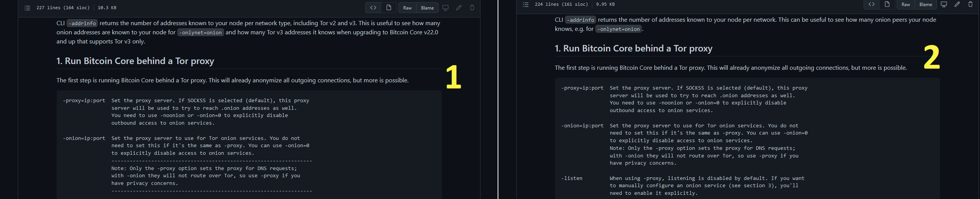The width and height of the screenshot is (980, 199).
Task: Click '-proxy=ip:port' option in panel 1
Action: pyautogui.click(x=84, y=101)
